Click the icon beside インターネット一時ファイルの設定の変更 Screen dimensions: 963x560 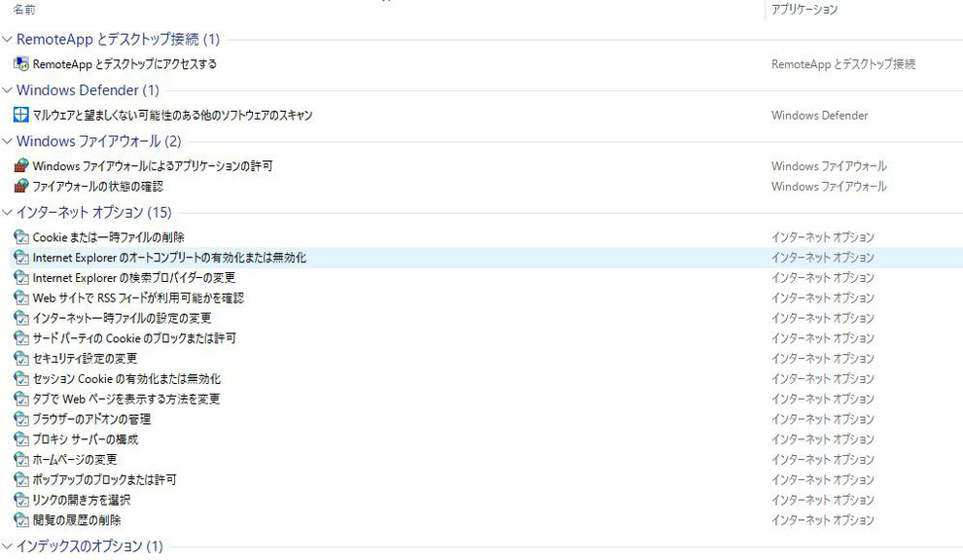pos(20,318)
